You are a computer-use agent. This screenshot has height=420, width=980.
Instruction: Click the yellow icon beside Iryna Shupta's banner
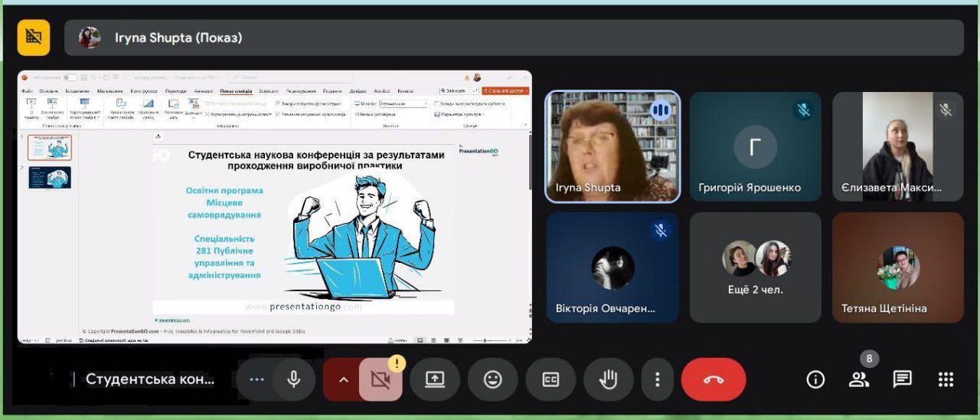pyautogui.click(x=34, y=37)
